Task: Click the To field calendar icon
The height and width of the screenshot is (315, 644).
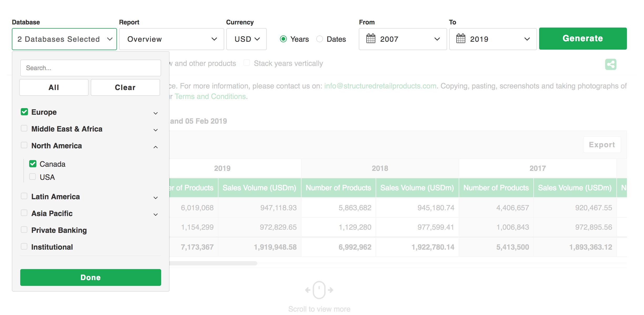Action: tap(461, 39)
